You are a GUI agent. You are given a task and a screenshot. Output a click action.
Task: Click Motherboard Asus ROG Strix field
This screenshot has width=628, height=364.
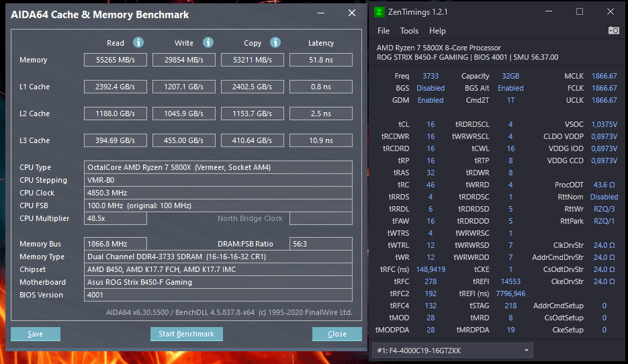218,282
